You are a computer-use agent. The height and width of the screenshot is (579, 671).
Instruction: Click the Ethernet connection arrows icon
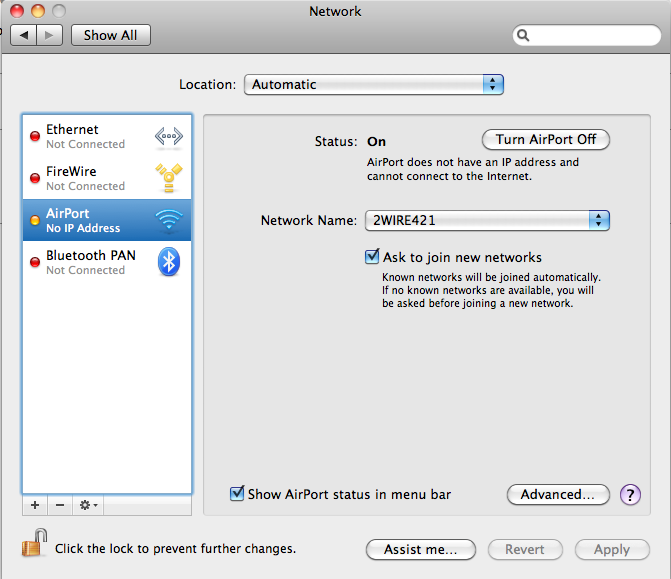(169, 137)
